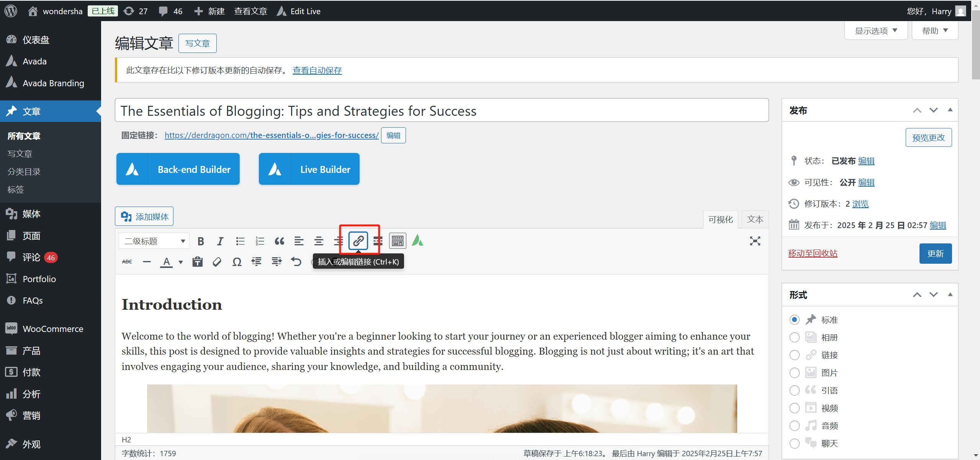The width and height of the screenshot is (980, 460).
Task: Click the permalink 编辑 input button
Action: pos(393,135)
